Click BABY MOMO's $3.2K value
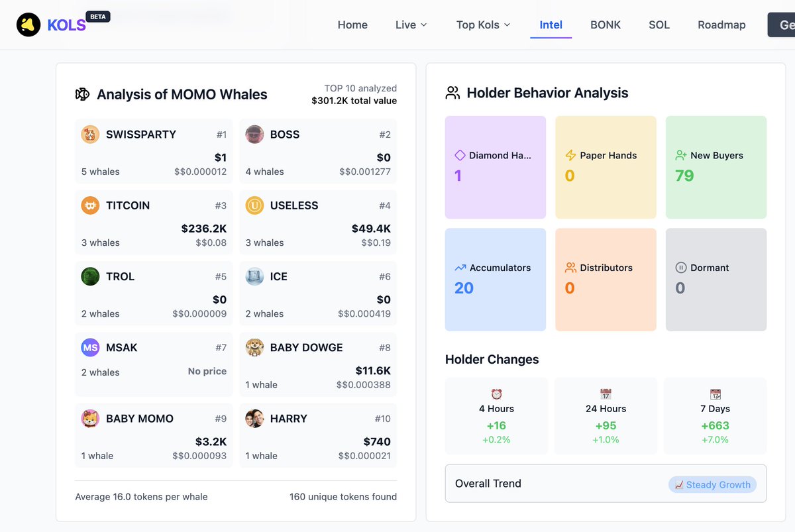Screen dimensions: 795x532 click(x=211, y=442)
